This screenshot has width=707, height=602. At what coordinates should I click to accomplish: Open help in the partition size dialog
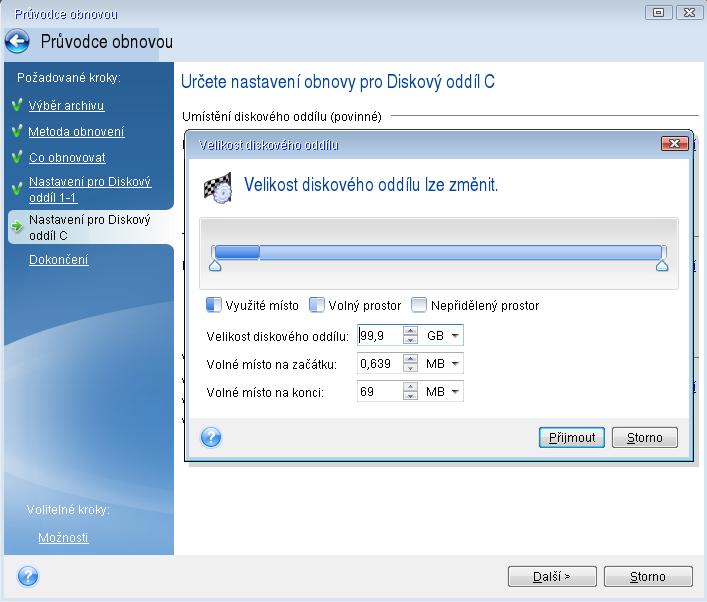211,437
